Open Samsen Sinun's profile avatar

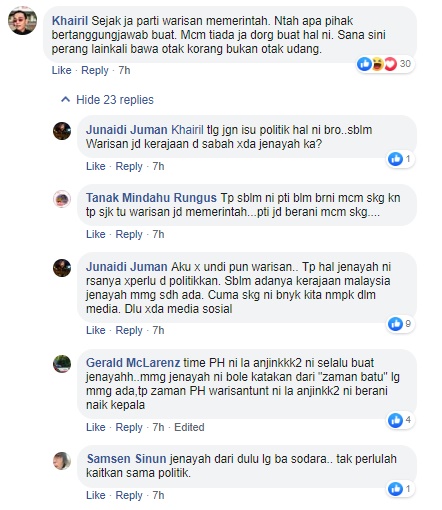[x=62, y=461]
